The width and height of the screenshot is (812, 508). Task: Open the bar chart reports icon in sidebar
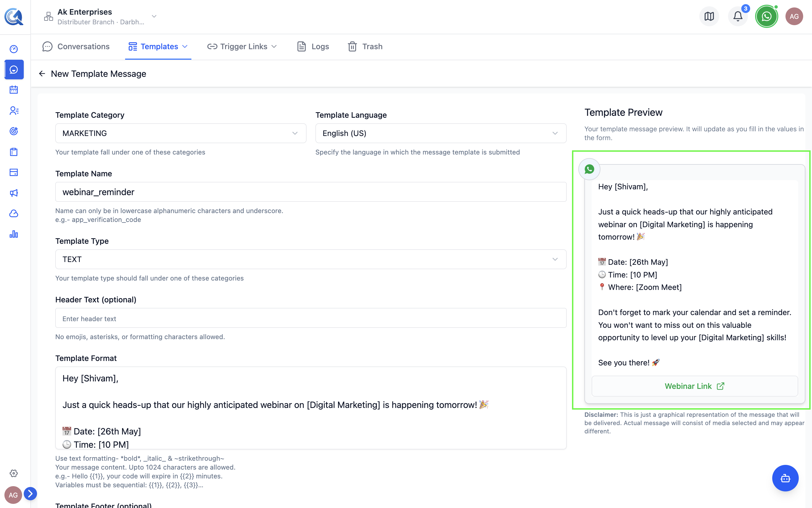coord(14,234)
